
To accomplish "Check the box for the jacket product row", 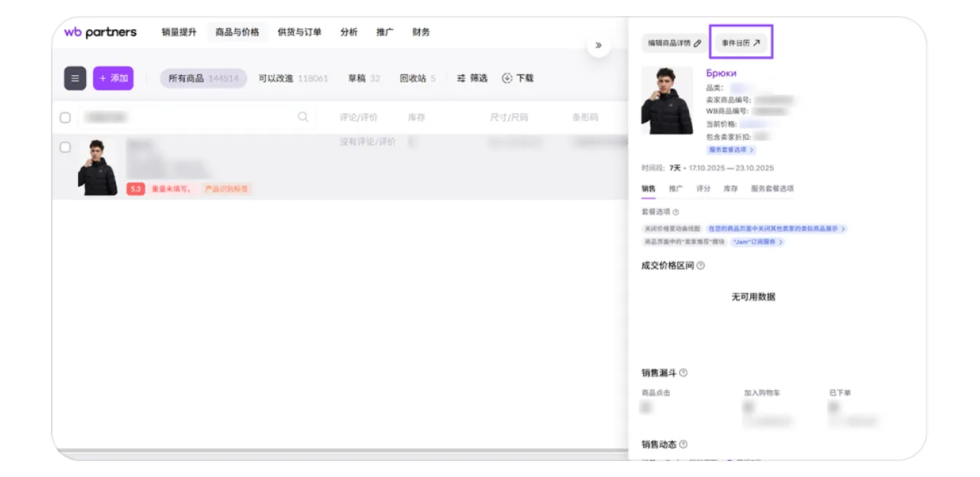I will coord(65,147).
